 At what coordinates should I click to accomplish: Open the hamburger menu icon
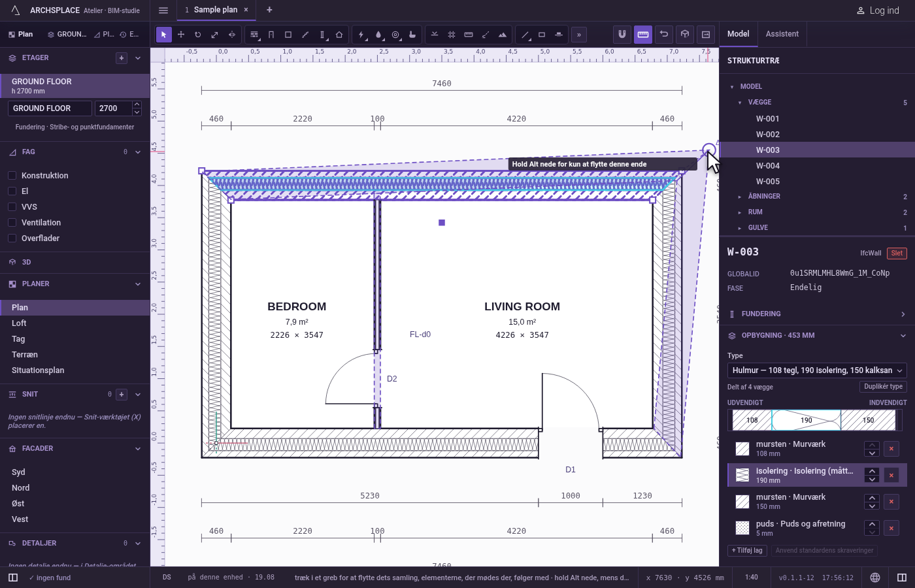[163, 10]
